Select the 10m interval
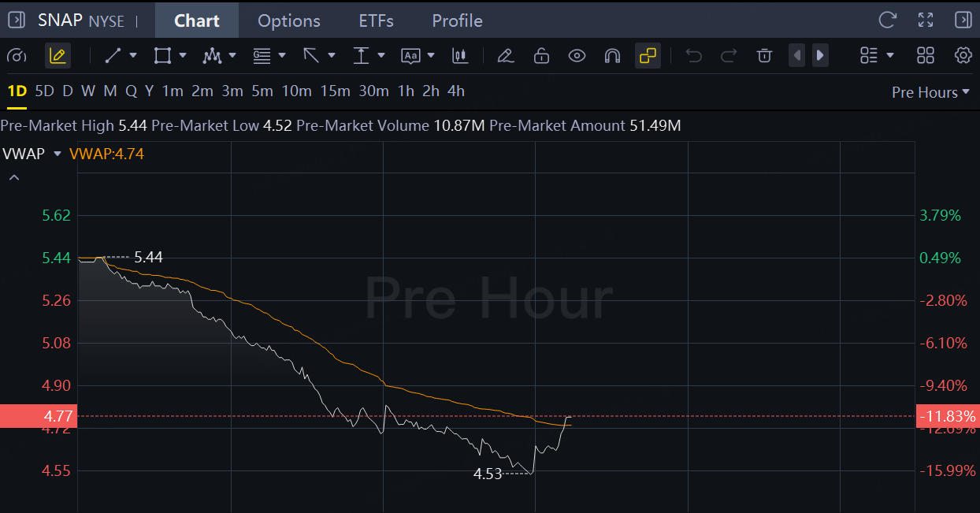 (297, 91)
